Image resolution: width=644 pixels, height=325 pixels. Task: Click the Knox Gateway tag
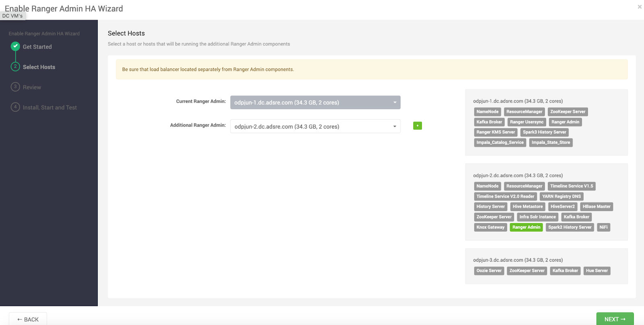[490, 227]
